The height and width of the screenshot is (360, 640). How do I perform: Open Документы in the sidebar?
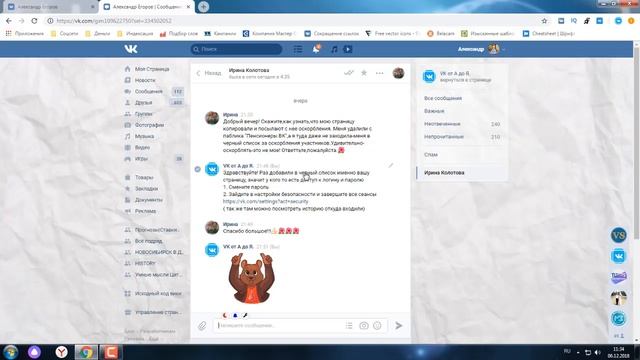pyautogui.click(x=149, y=200)
